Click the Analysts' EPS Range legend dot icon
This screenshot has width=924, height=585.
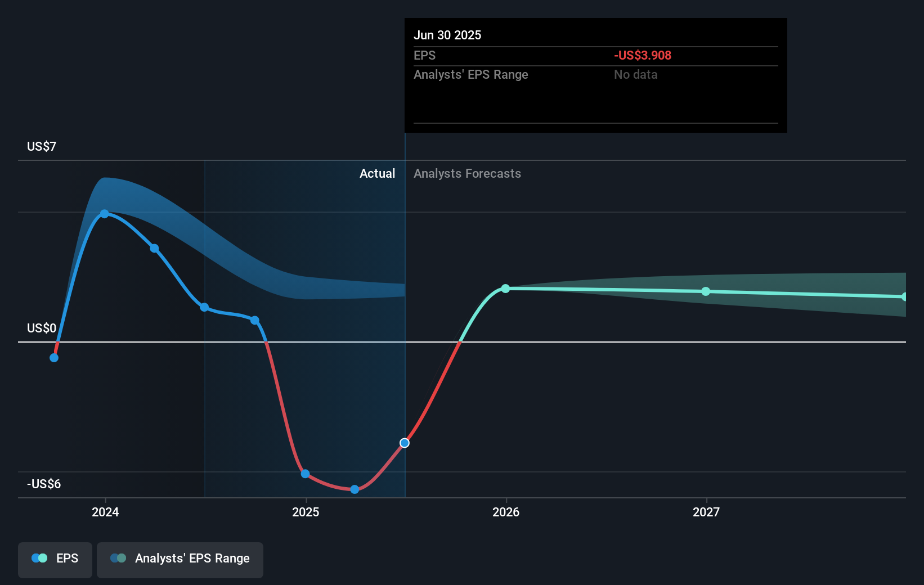pos(119,558)
